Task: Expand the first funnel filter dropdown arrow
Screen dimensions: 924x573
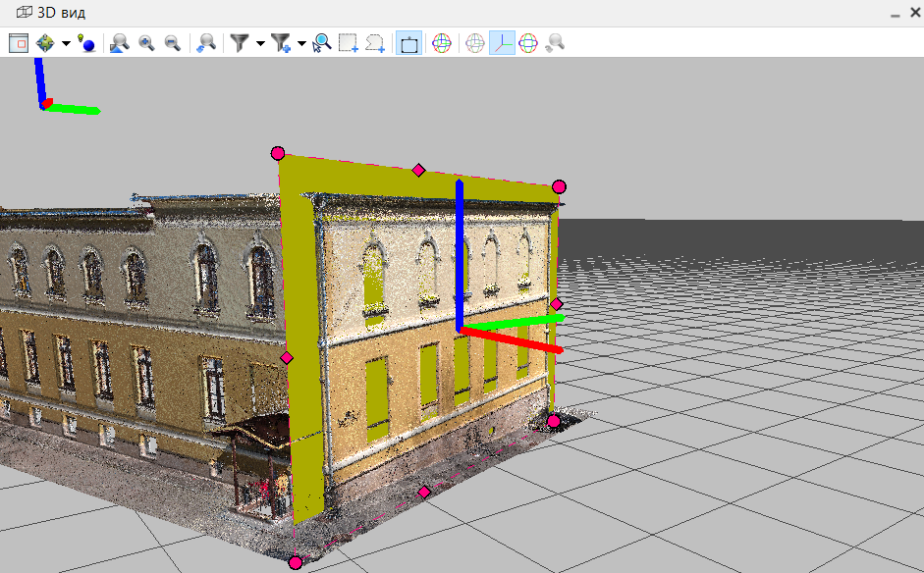Action: point(260,43)
